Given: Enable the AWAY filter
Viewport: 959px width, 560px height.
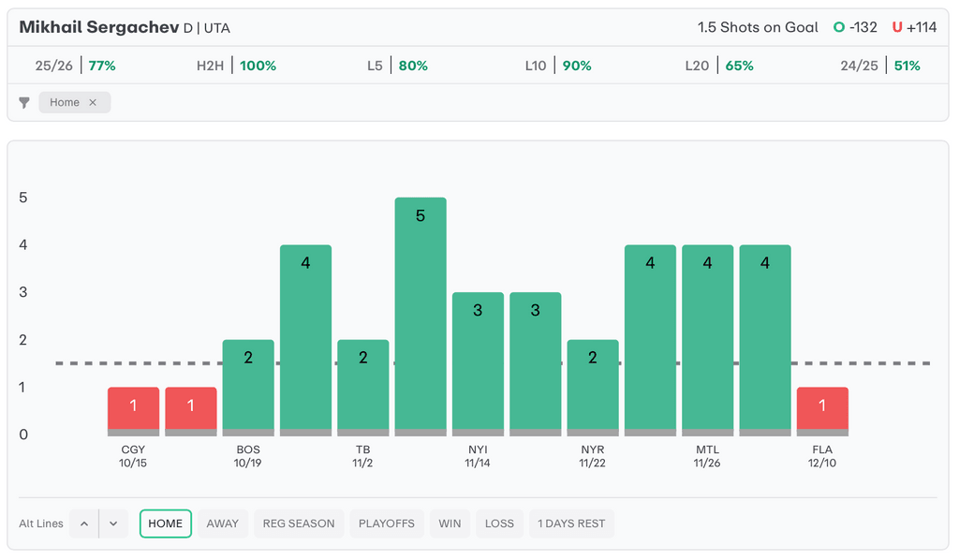Looking at the screenshot, I should pyautogui.click(x=223, y=523).
